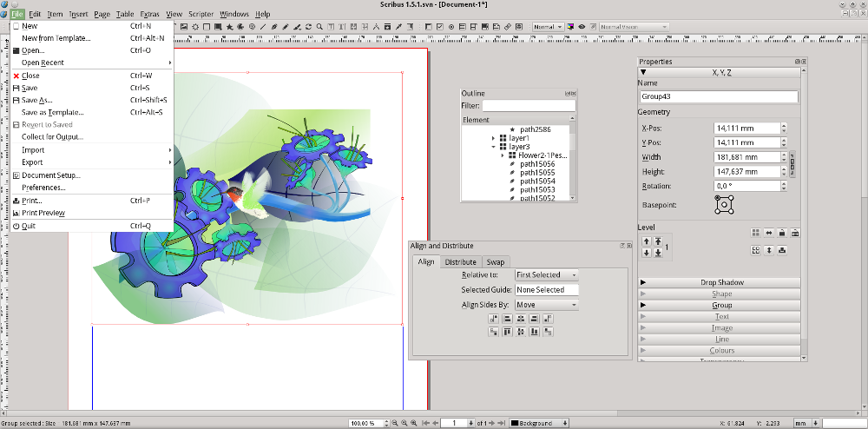Toggle preview mode eye icon in toolbar

coord(582,27)
